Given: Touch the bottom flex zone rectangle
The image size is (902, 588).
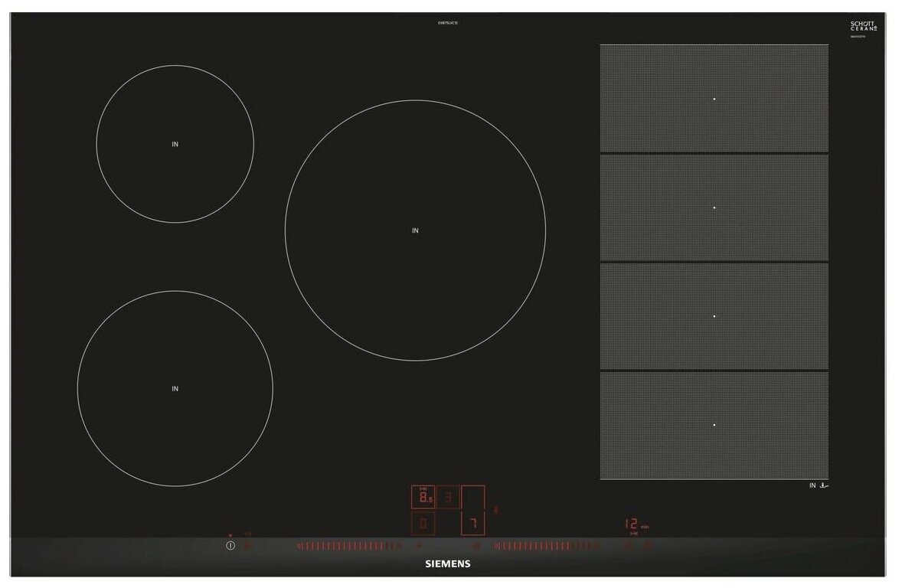Looking at the screenshot, I should (x=714, y=425).
